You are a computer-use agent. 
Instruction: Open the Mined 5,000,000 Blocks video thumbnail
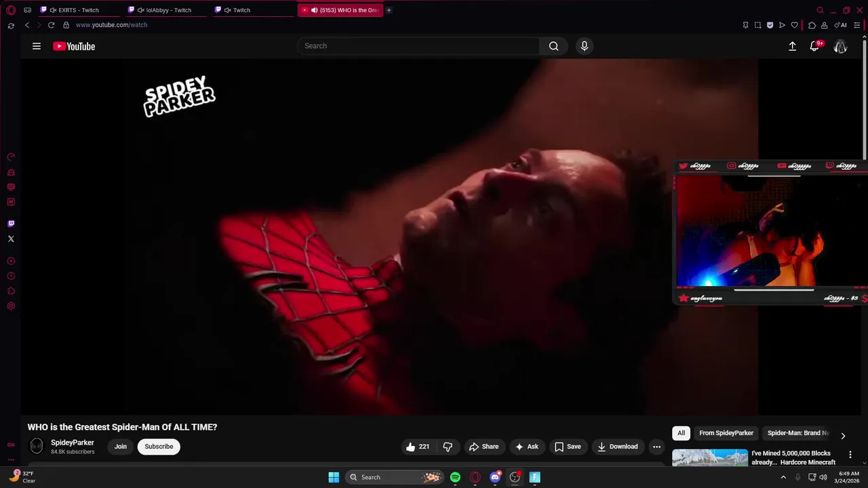pos(710,458)
